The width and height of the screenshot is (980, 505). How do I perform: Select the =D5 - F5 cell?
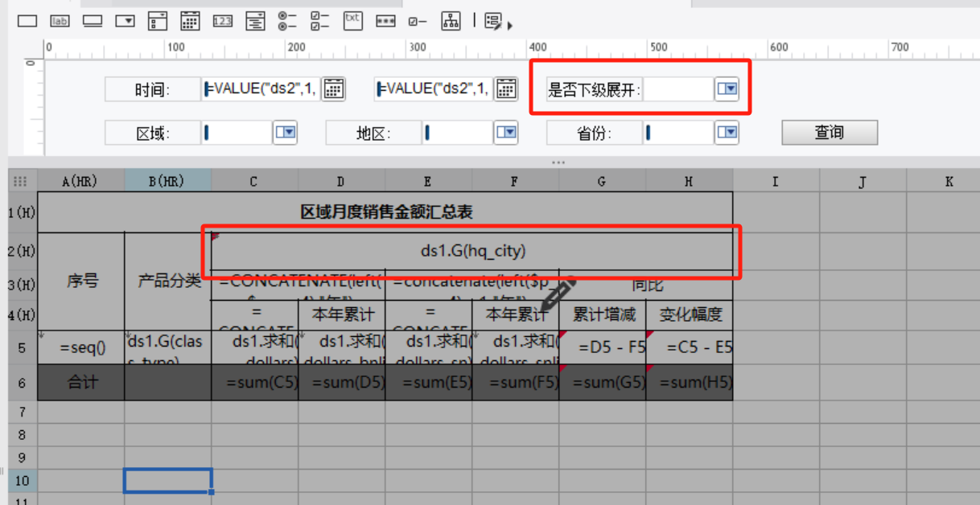(x=602, y=347)
